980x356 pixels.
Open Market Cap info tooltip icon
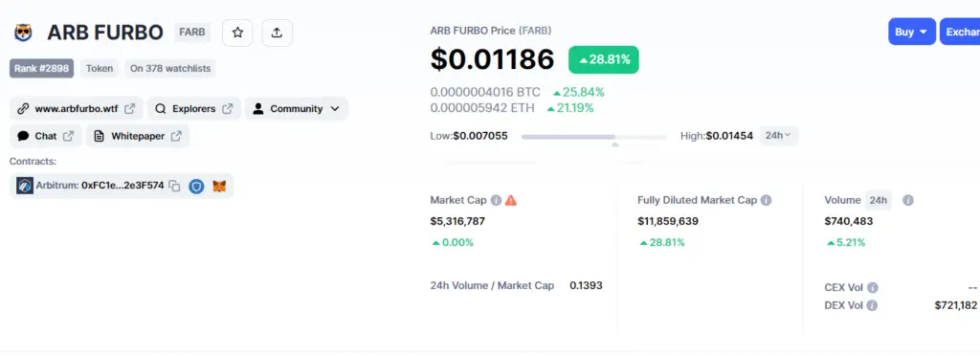pyautogui.click(x=496, y=200)
